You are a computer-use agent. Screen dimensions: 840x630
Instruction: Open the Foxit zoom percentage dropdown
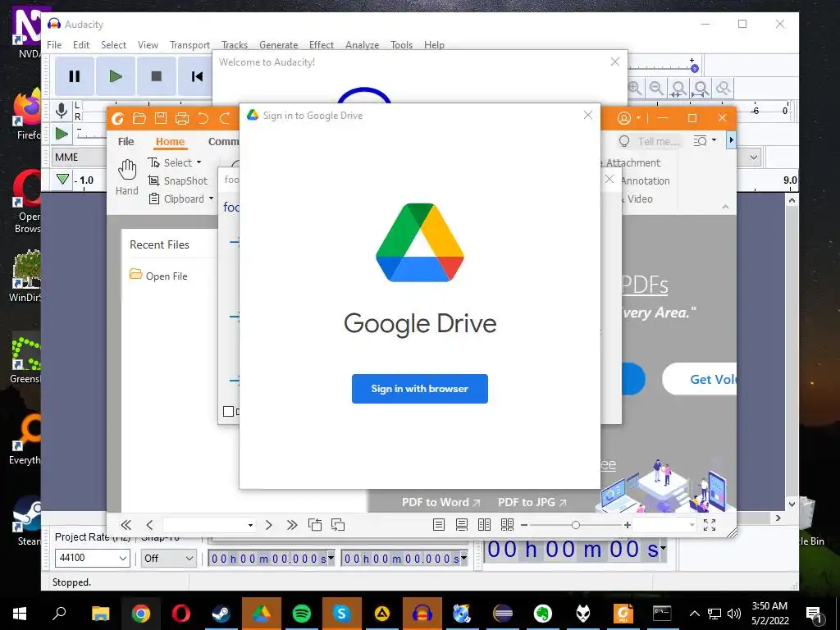[692, 526]
